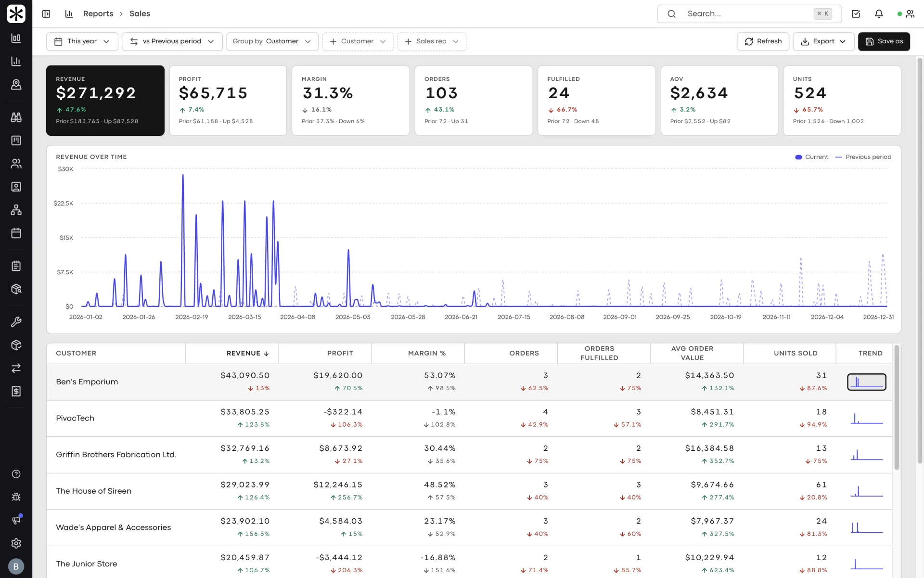Toggle the Current series legend
Screen dimensions: 924x578
click(811, 157)
